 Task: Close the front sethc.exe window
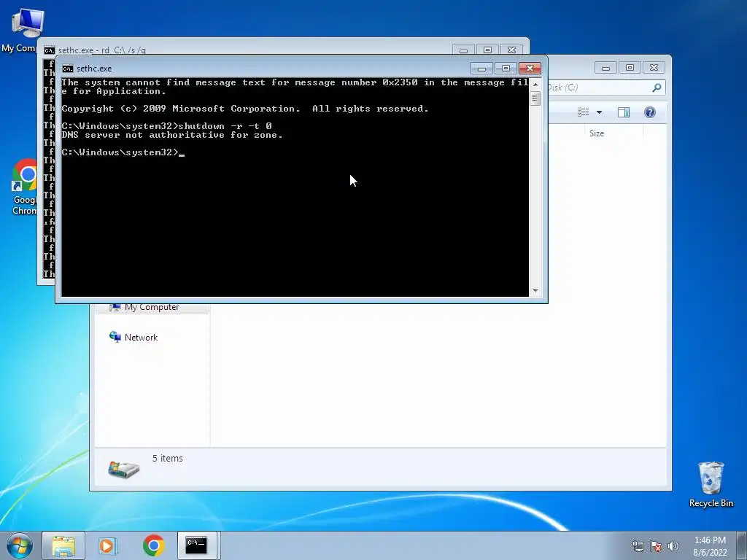(x=530, y=69)
